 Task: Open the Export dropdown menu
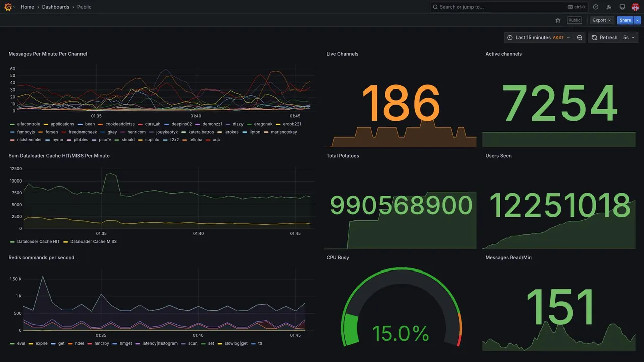pyautogui.click(x=602, y=20)
